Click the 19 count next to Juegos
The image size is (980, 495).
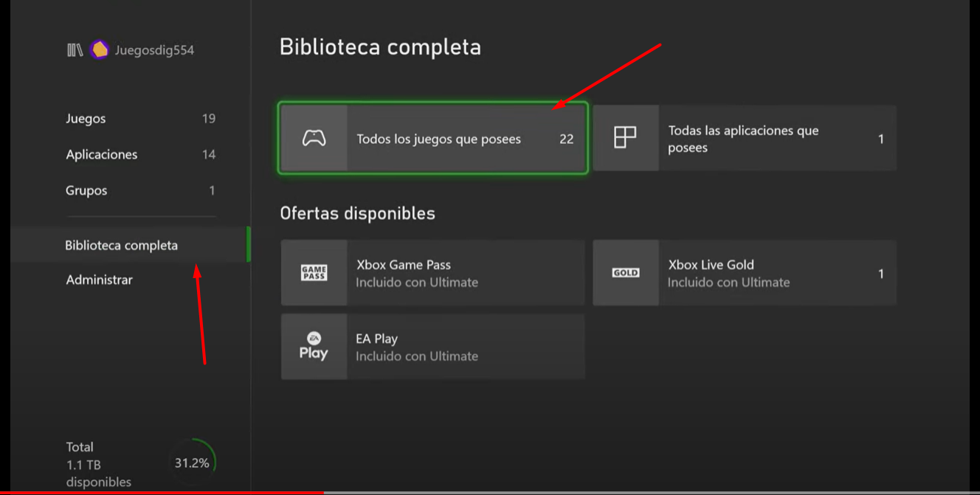(x=209, y=119)
